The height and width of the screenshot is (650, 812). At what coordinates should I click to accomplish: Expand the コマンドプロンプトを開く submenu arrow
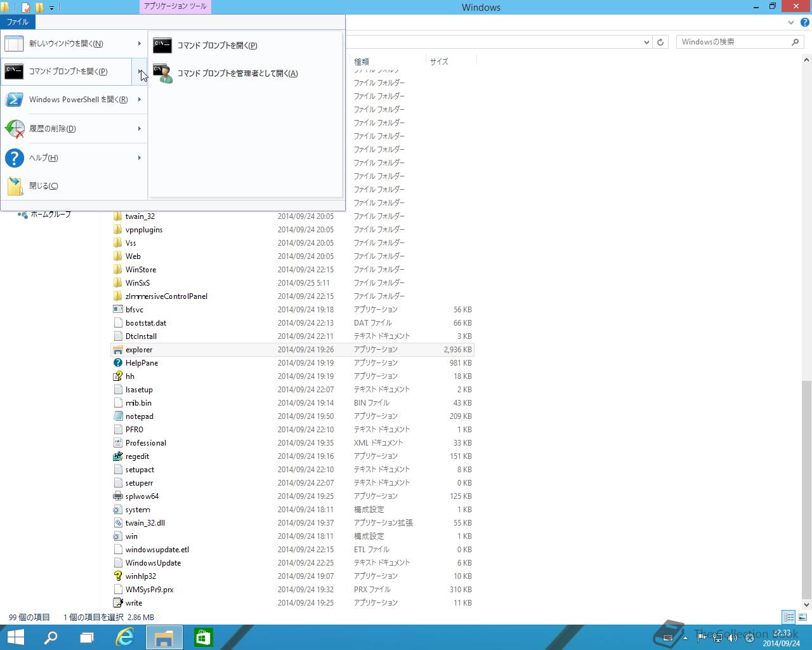(x=139, y=72)
